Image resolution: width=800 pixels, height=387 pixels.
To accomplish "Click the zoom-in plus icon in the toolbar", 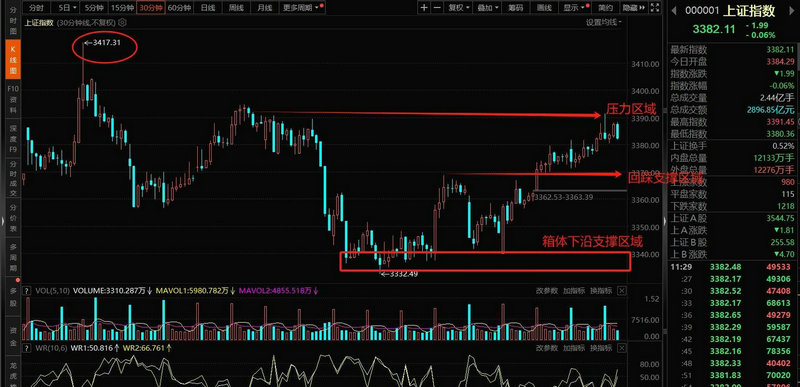I will 424,8.
